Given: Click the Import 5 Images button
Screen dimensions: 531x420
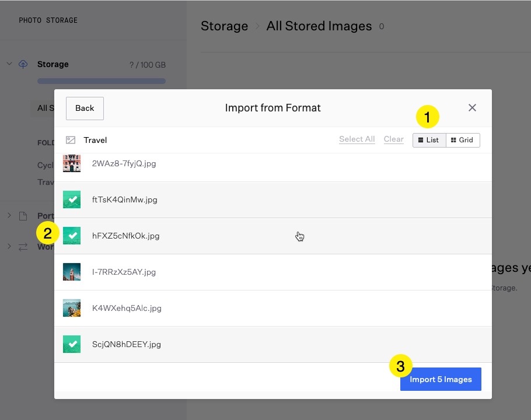Looking at the screenshot, I should [441, 379].
